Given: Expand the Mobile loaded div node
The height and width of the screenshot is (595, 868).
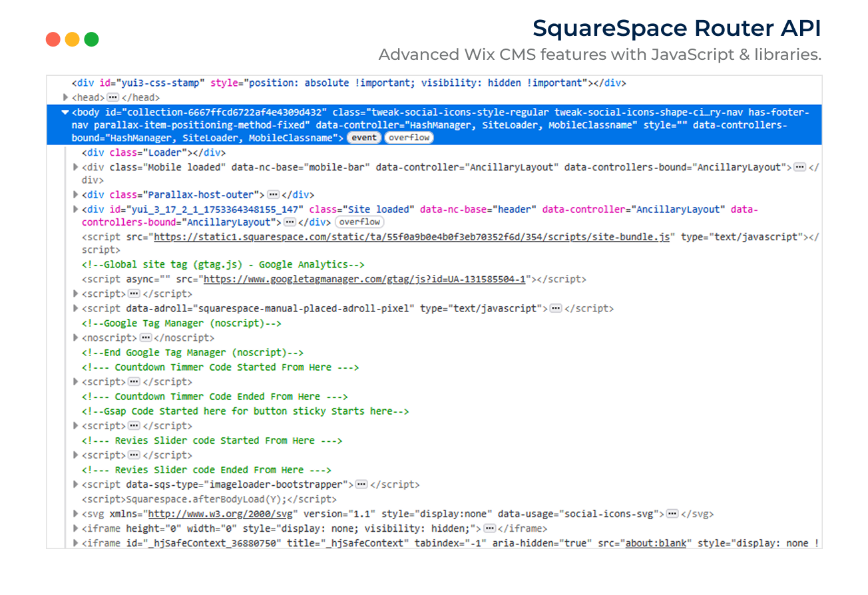Looking at the screenshot, I should [x=75, y=167].
